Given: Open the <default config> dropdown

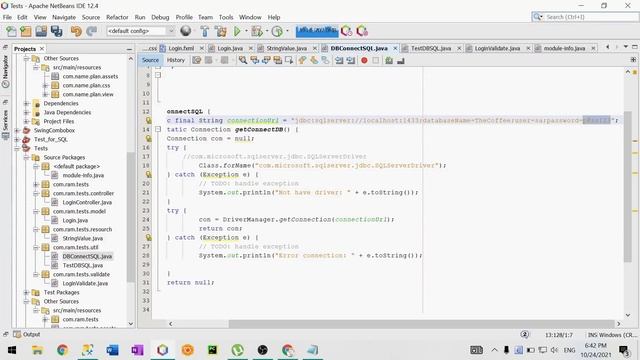Looking at the screenshot, I should click(x=140, y=31).
